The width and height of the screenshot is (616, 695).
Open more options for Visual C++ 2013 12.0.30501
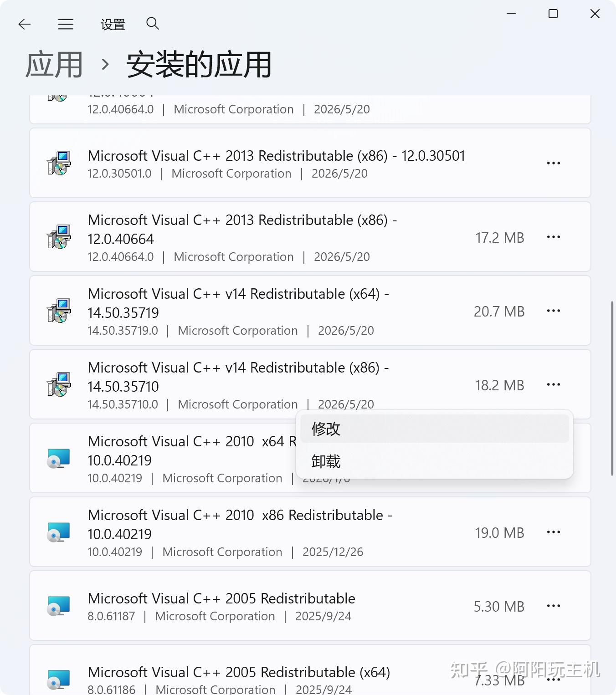tap(554, 163)
